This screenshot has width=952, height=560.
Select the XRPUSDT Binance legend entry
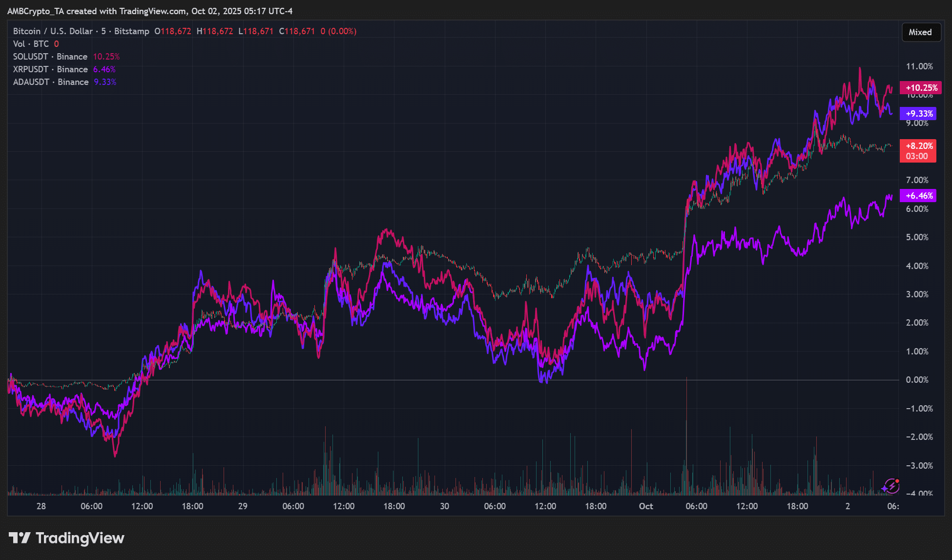point(50,69)
